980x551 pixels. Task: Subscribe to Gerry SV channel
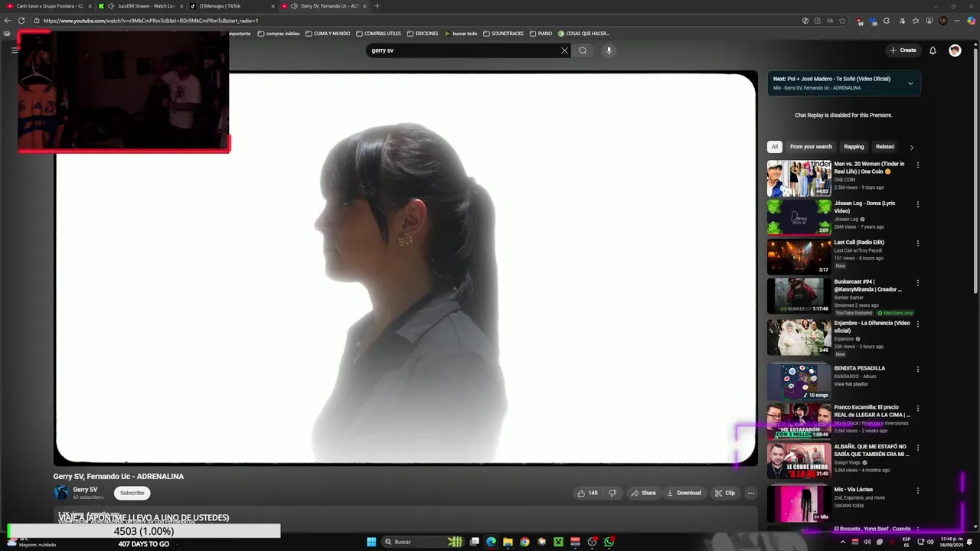pyautogui.click(x=132, y=493)
